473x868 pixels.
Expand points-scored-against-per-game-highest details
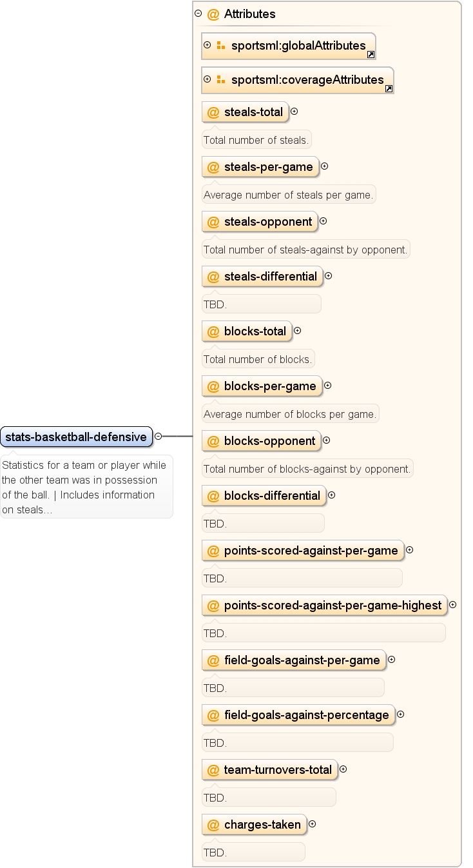[453, 605]
